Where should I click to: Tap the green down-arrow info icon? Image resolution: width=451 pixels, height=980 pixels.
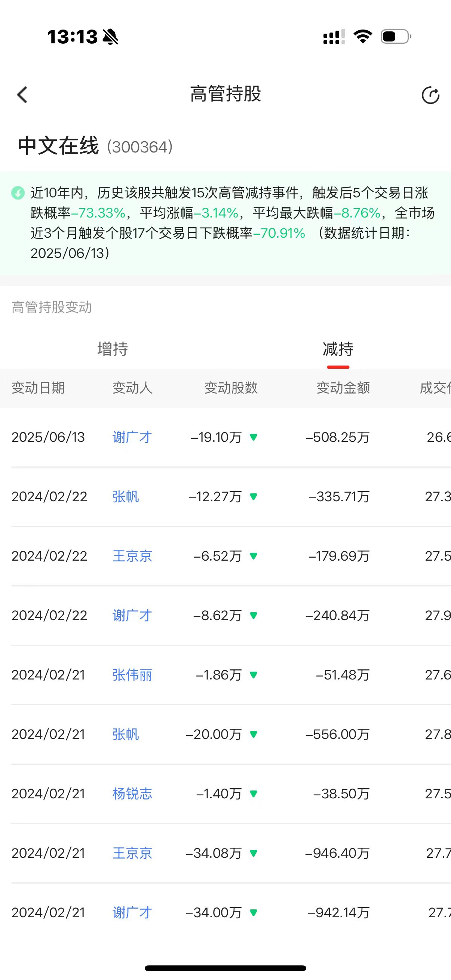18,193
